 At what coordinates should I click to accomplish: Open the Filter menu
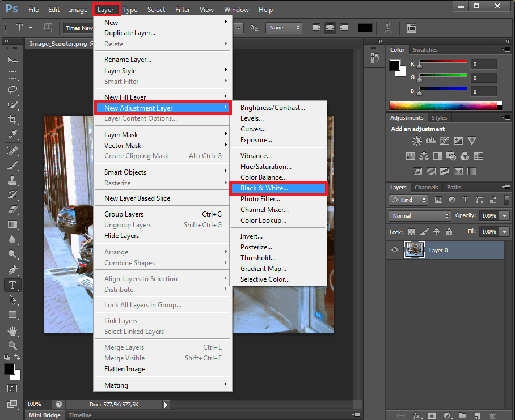coord(183,10)
